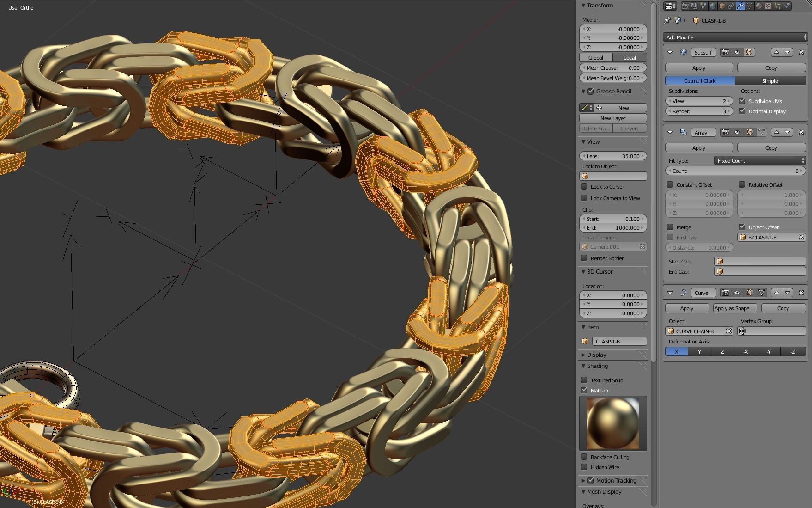812x508 pixels.
Task: Toggle Subsurf modifier edit mode icon
Action: (749, 52)
